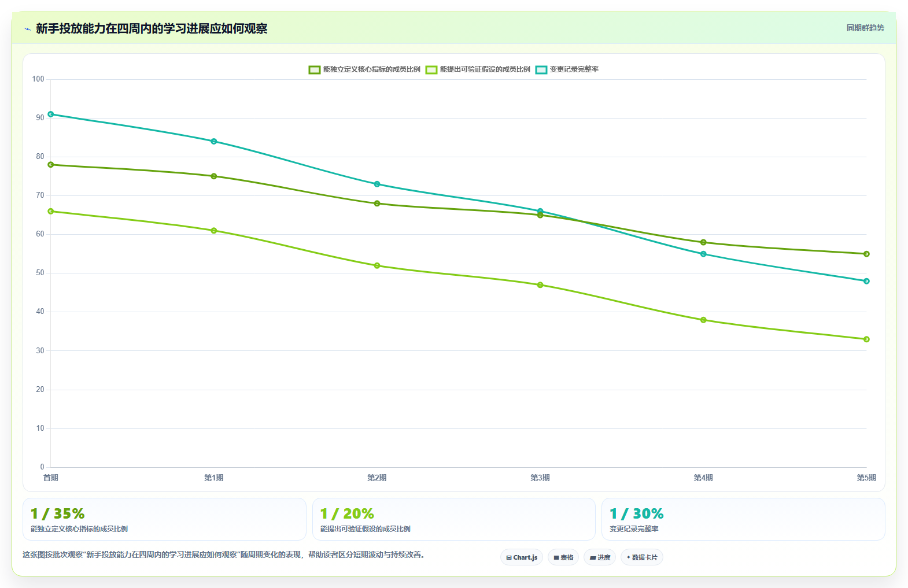Click the light green 可验证假设 point at 第4期
Viewport: 908px width, 588px height.
[703, 320]
